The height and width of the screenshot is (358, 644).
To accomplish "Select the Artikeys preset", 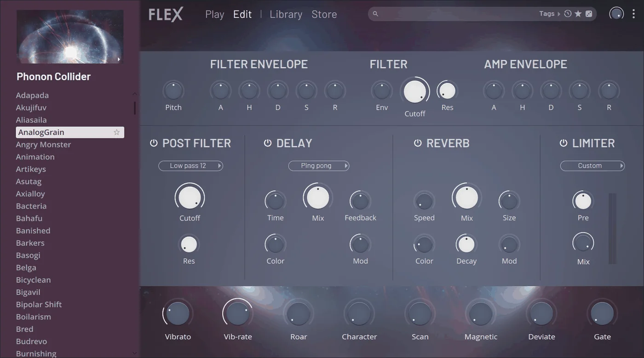I will point(31,169).
